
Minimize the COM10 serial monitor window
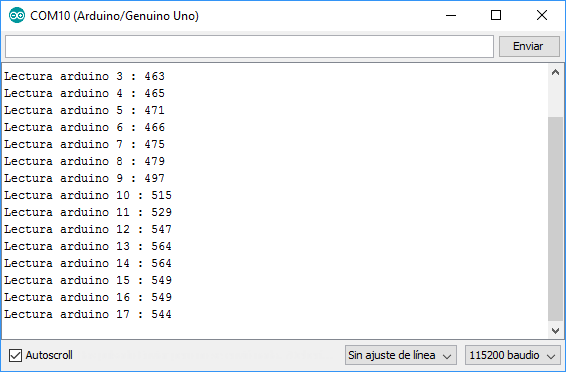tap(451, 16)
